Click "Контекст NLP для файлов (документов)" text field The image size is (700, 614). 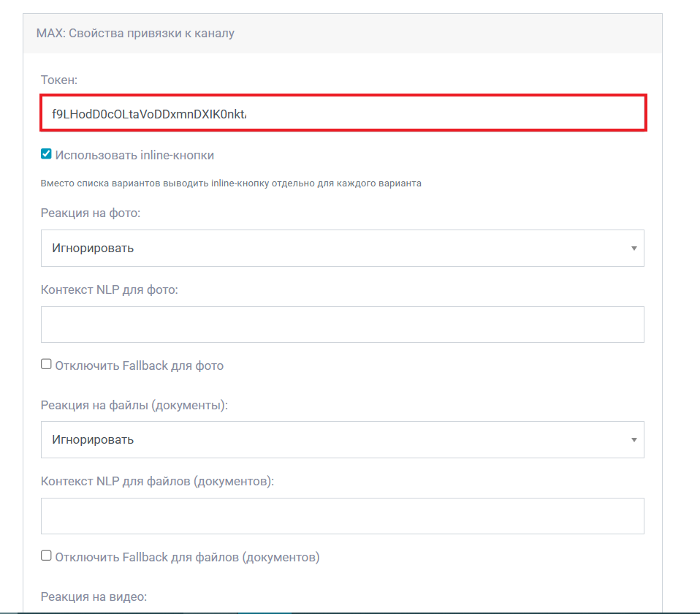click(x=342, y=516)
